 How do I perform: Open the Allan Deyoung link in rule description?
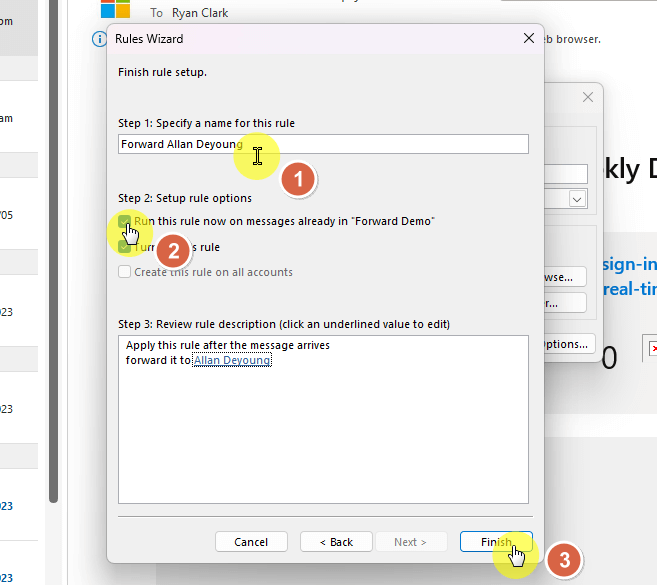[232, 360]
